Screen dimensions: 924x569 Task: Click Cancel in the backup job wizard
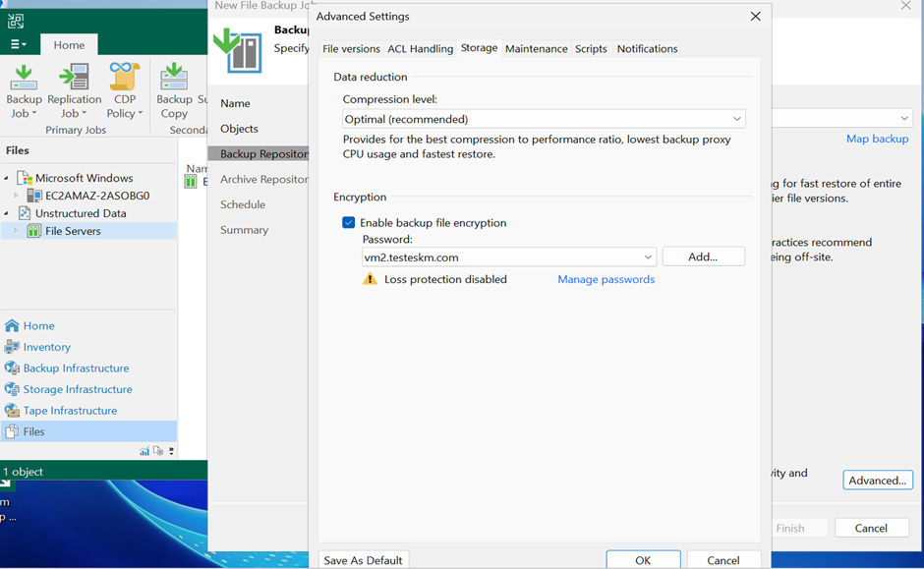871,528
